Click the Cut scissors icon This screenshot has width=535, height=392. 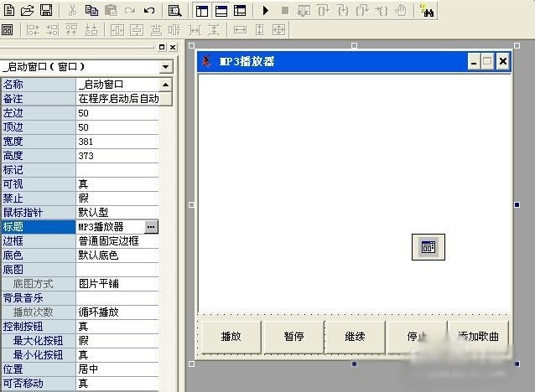tap(72, 11)
